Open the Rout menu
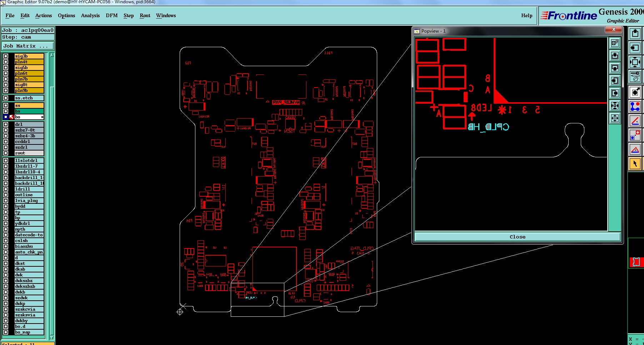This screenshot has height=345, width=644. (x=145, y=15)
